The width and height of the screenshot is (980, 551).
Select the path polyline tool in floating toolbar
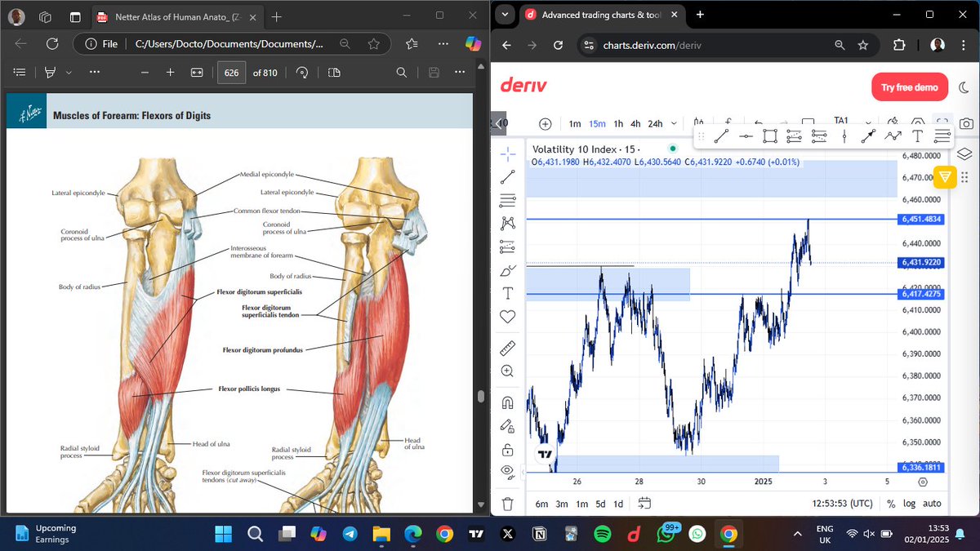[893, 136]
